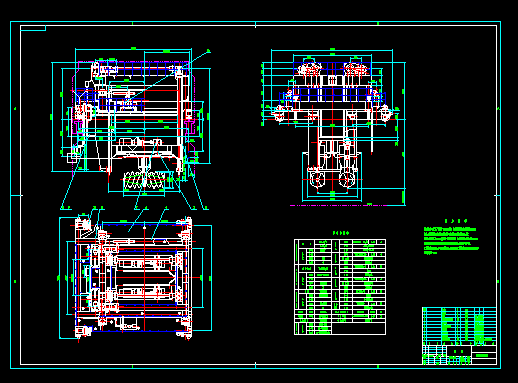Select the magenta ground line under side view

[x=338, y=205]
